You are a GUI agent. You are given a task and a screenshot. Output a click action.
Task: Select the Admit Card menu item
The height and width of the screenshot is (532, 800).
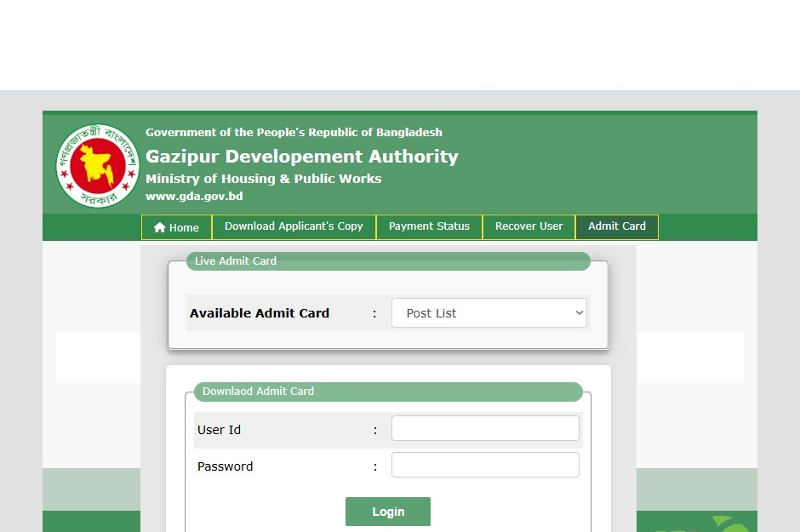(x=616, y=226)
